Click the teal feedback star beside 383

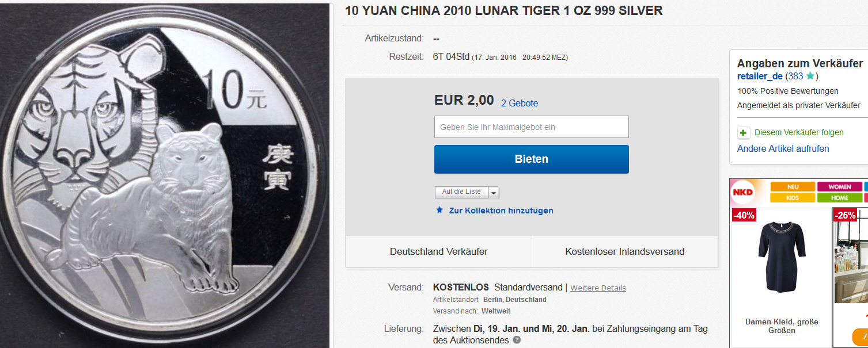pyautogui.click(x=810, y=76)
